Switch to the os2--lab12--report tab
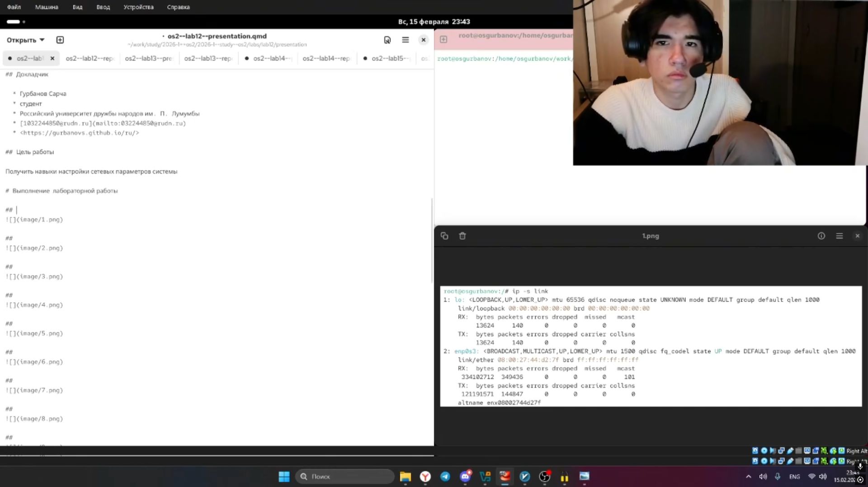Screen dimensions: 868x487 [x=90, y=58]
